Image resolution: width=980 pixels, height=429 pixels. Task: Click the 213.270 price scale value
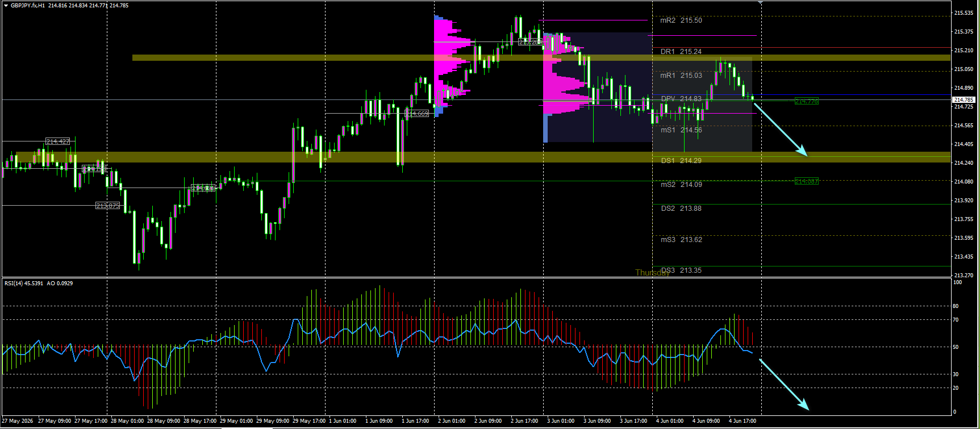click(x=964, y=276)
